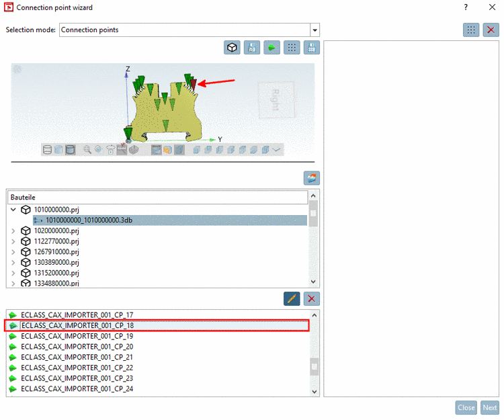Click the 3D cube part icon button
Image resolution: width=504 pixels, height=420 pixels.
(x=232, y=48)
